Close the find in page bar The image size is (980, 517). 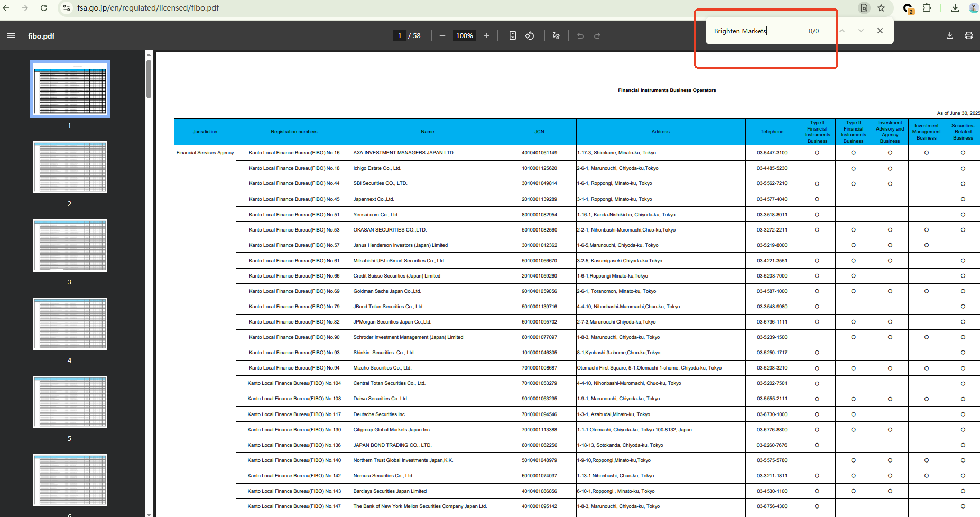tap(880, 31)
